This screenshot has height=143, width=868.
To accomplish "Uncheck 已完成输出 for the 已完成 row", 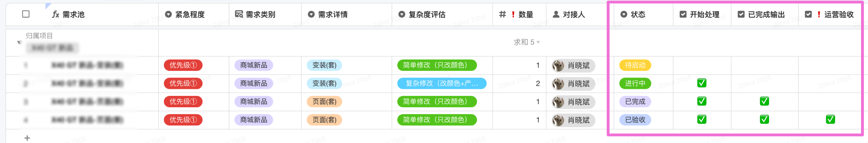I will point(764,101).
